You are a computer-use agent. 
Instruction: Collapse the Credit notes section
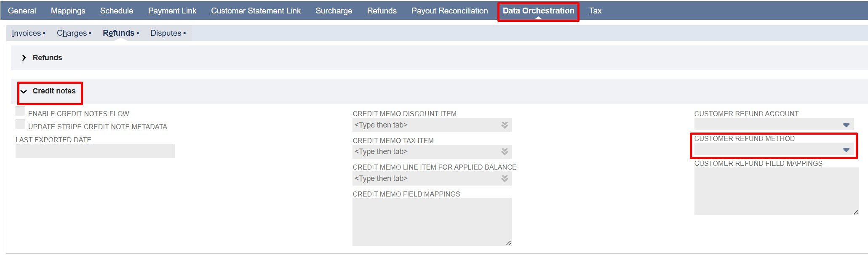pyautogui.click(x=24, y=91)
